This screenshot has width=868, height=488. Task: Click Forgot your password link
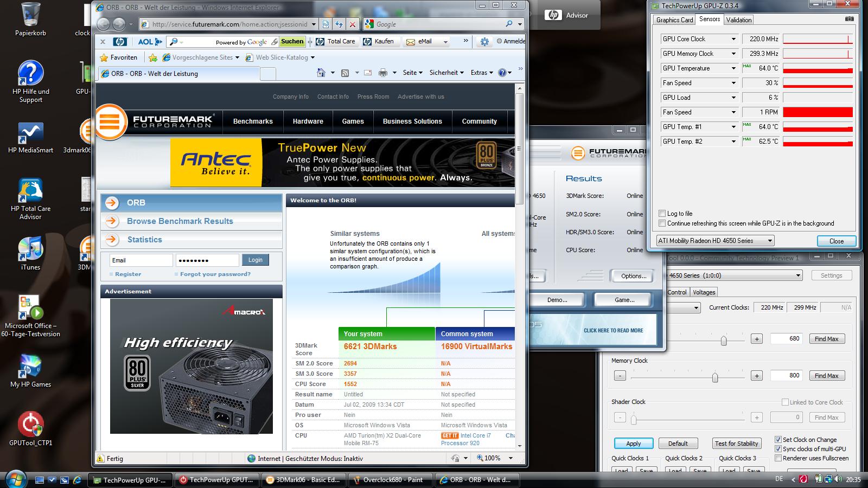(215, 274)
